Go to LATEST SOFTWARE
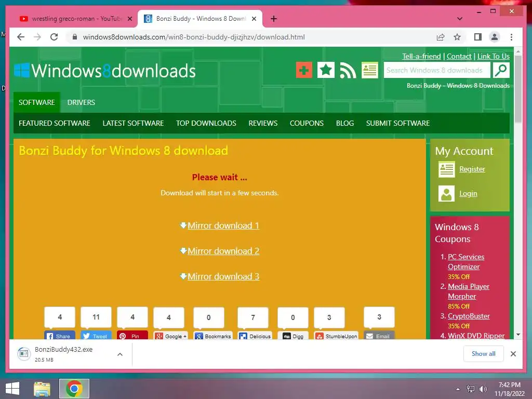 pos(133,123)
